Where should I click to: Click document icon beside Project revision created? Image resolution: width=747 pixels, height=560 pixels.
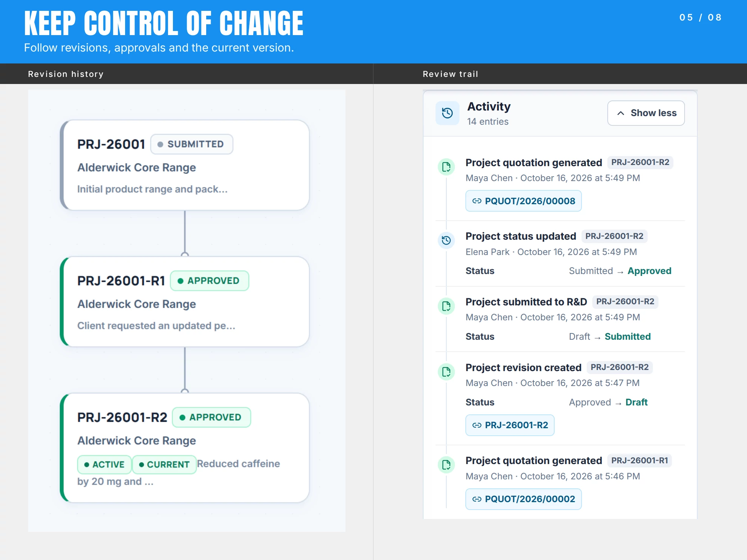[x=446, y=372]
